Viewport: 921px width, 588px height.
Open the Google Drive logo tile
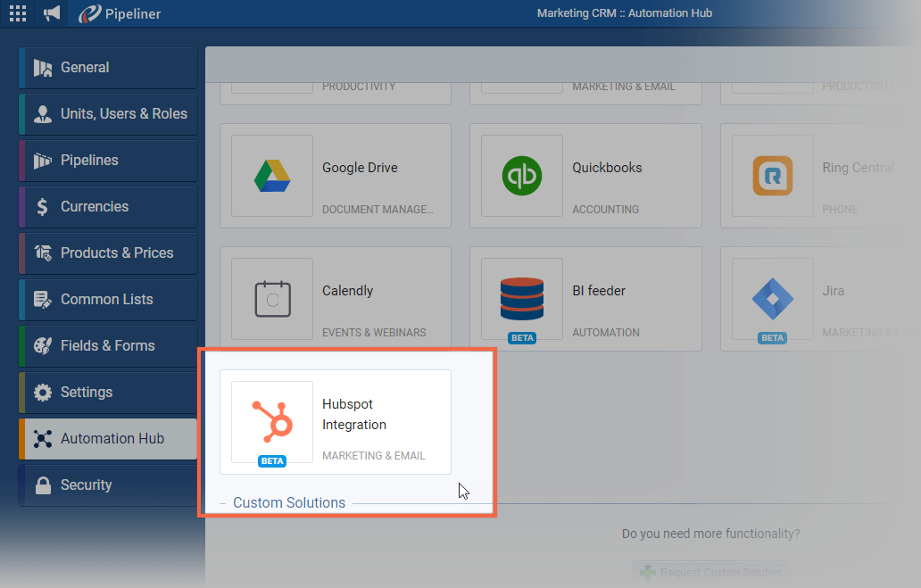coord(272,176)
